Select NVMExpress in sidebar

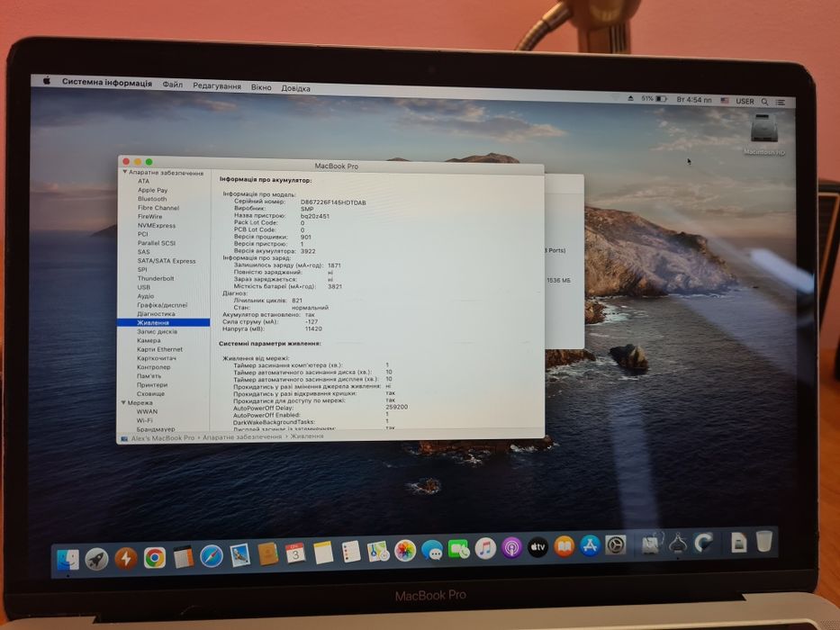[x=157, y=226]
